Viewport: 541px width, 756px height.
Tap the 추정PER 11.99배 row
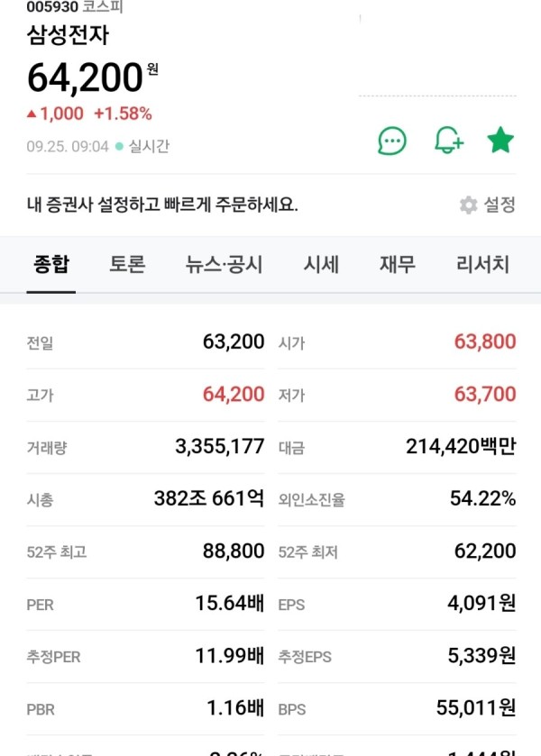(x=145, y=656)
